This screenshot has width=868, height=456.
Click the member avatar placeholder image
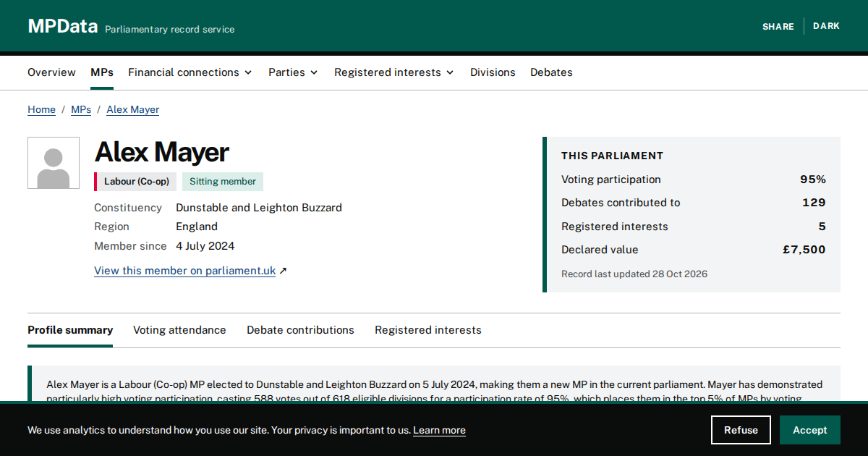(54, 163)
